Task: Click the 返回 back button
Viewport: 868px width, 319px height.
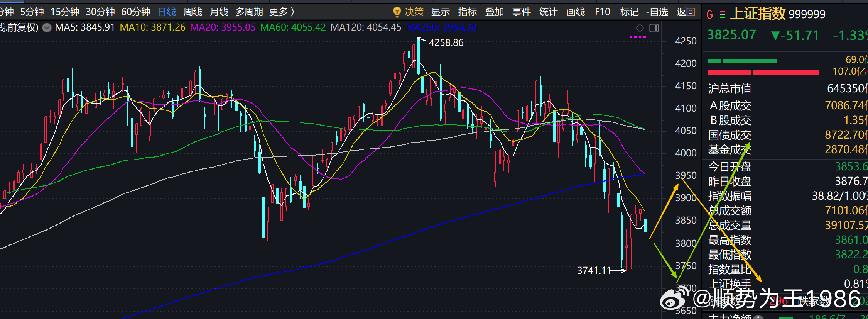Action: point(686,12)
